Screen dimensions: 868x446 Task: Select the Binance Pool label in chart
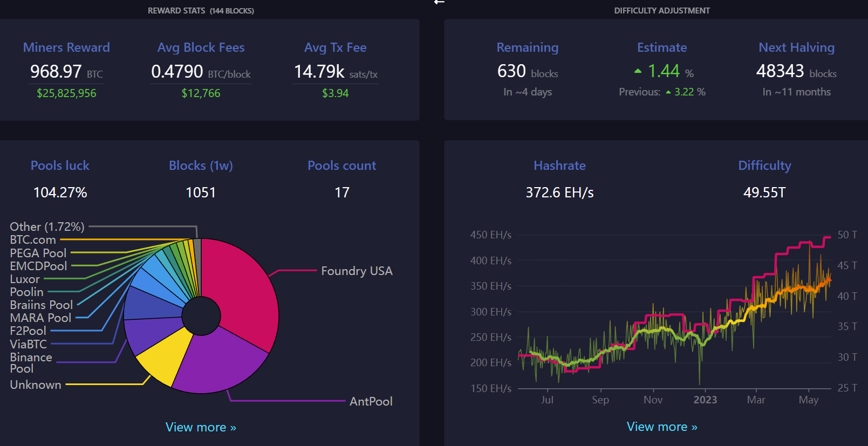pyautogui.click(x=31, y=362)
